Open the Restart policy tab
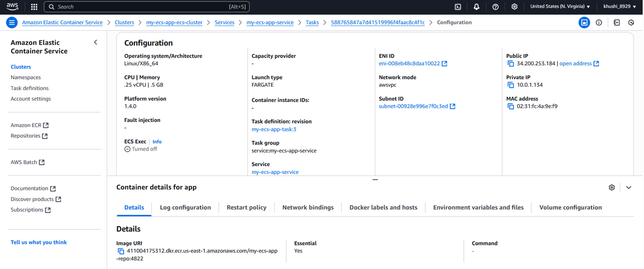Screen dimensions: 644x269 coord(247,208)
